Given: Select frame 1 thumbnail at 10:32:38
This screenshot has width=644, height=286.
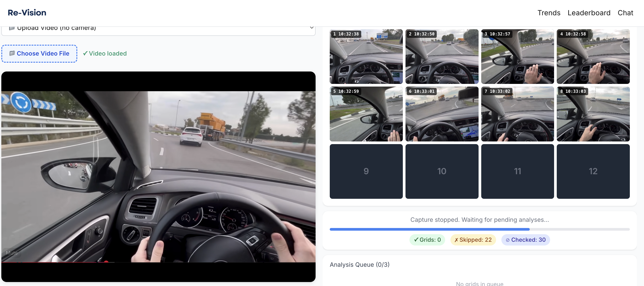Looking at the screenshot, I should (x=366, y=56).
